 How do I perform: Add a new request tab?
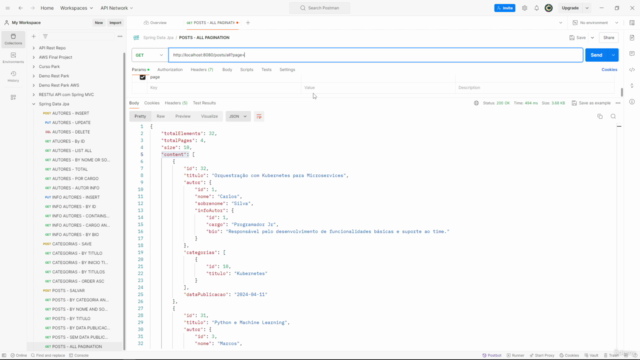click(x=248, y=23)
